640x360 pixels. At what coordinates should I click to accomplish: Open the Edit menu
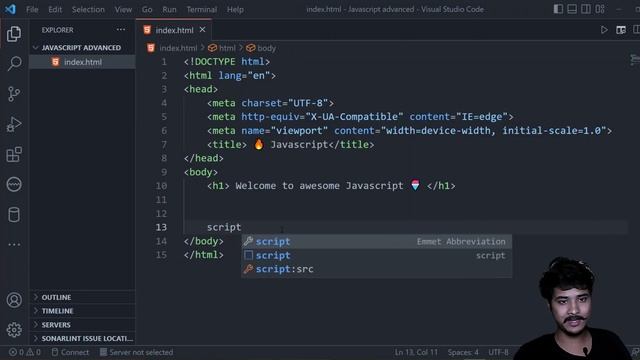[x=55, y=9]
